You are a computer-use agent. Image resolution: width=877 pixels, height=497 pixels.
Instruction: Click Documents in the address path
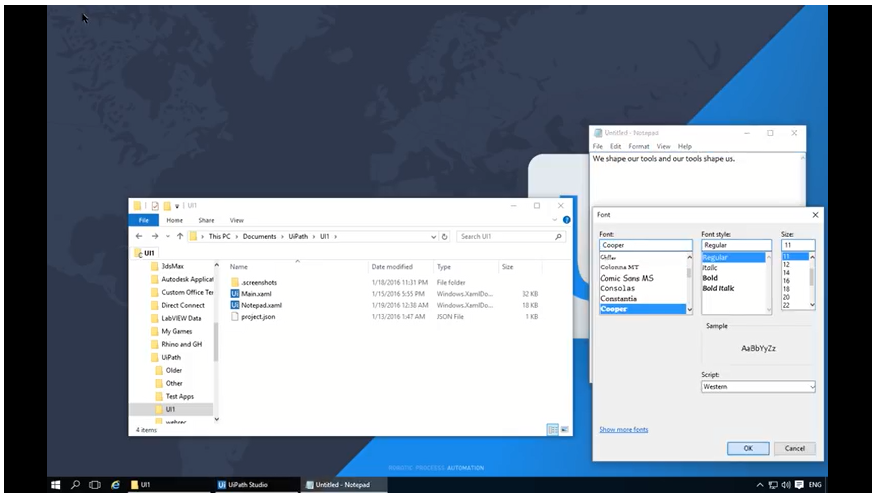(x=260, y=236)
